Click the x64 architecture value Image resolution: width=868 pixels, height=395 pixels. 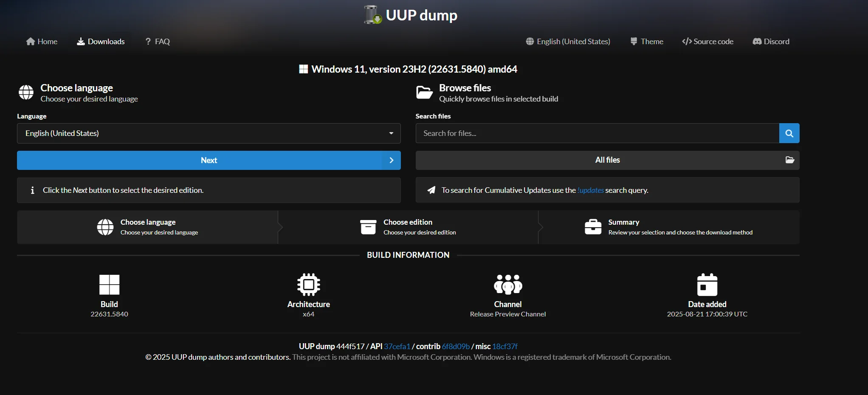click(309, 314)
